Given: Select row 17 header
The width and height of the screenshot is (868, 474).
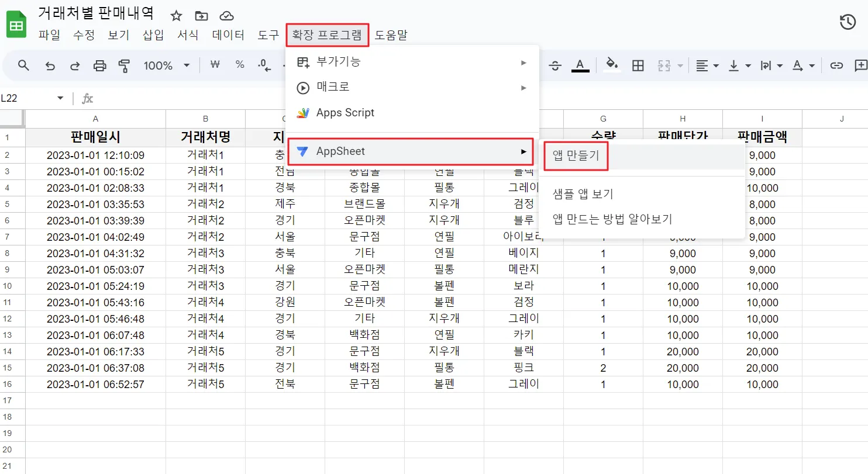Looking at the screenshot, I should click(x=12, y=400).
